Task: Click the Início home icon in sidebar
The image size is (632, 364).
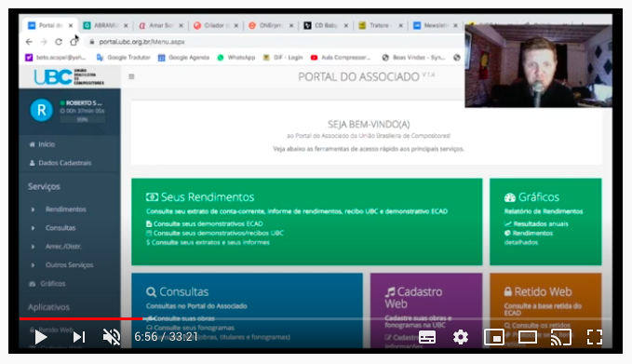Action: (32, 144)
